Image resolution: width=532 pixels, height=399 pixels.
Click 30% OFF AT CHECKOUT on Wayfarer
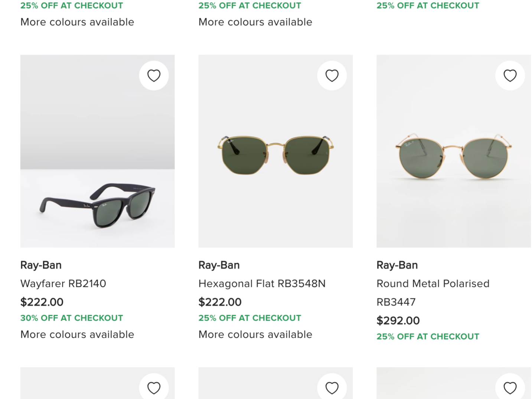(72, 318)
